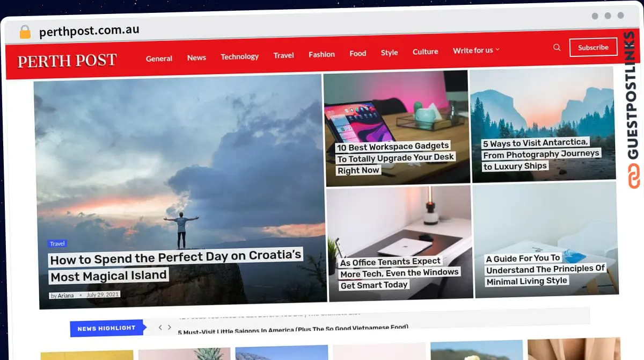The image size is (644, 360).
Task: Read 5 Ways to Visit Antarctica article
Action: [540, 154]
